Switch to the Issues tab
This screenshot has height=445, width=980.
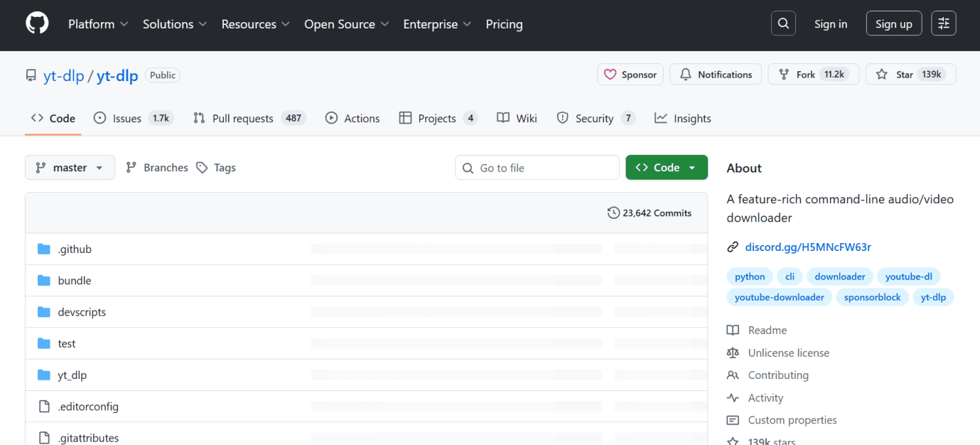point(126,119)
